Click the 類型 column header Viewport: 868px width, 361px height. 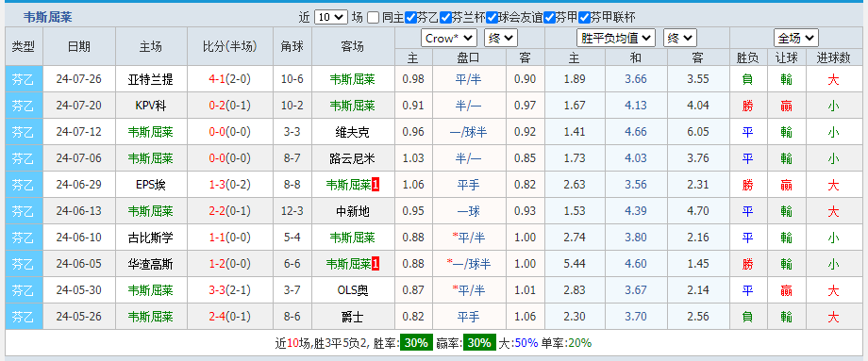(x=24, y=46)
